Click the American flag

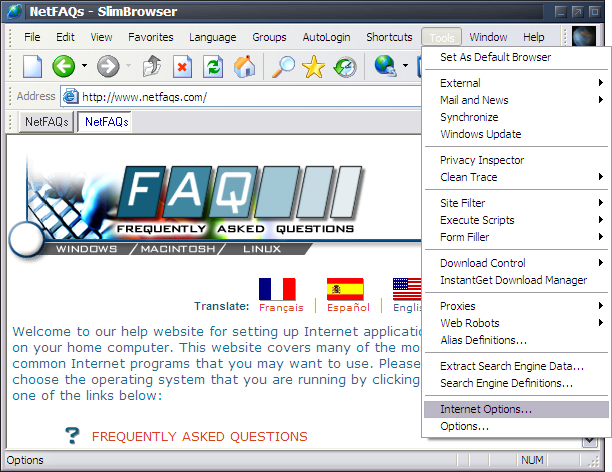coord(407,289)
